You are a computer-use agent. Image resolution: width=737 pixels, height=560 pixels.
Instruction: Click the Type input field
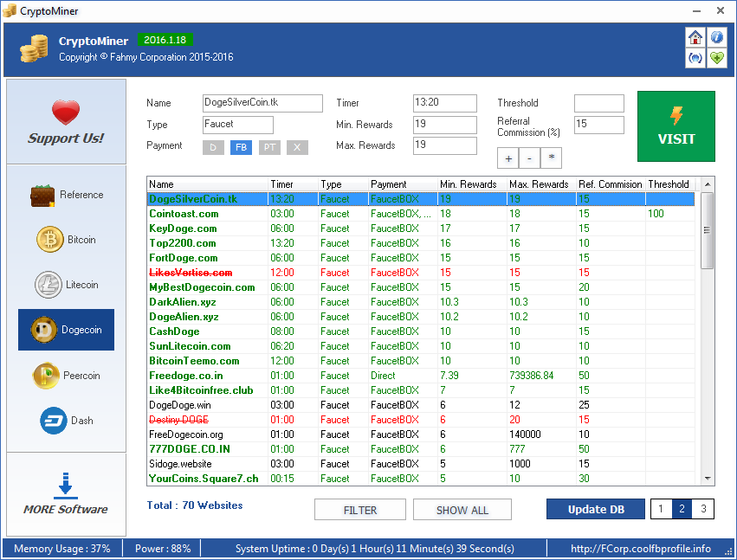tap(238, 125)
